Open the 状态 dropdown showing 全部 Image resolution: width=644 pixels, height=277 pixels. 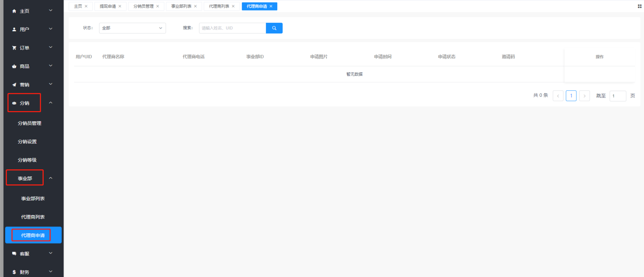click(x=132, y=28)
